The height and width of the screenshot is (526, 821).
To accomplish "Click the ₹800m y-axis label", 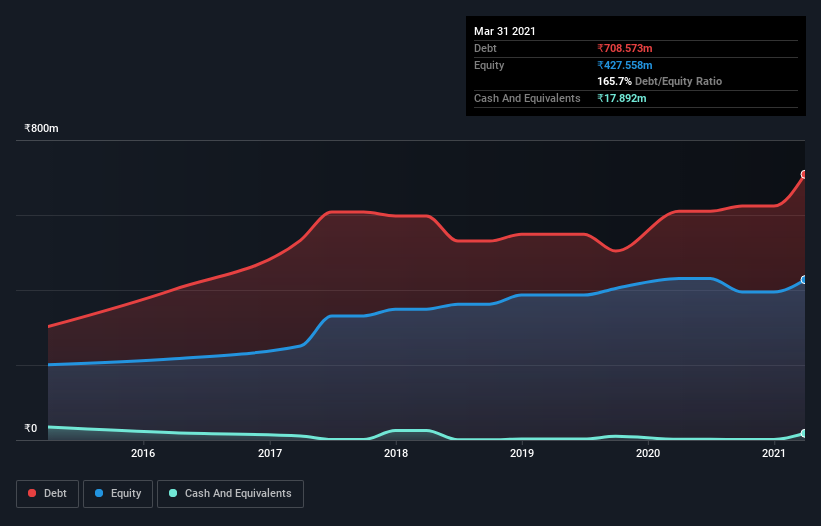I will coord(41,128).
